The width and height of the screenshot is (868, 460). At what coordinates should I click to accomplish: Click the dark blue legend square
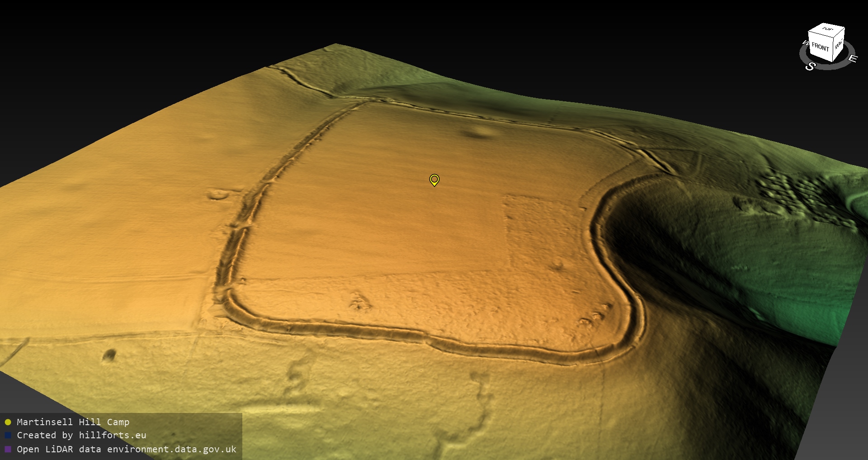tap(8, 435)
